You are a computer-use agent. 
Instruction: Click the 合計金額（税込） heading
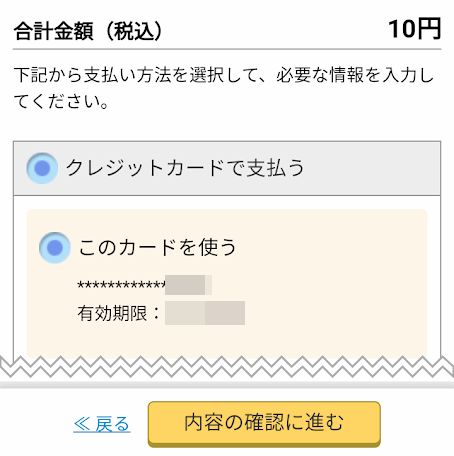click(x=88, y=31)
